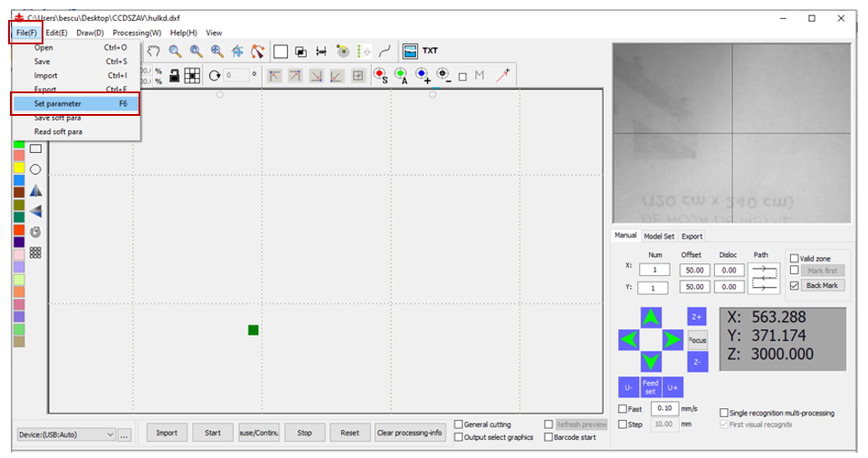
Task: Move the laser head down with green arrow
Action: coord(651,361)
